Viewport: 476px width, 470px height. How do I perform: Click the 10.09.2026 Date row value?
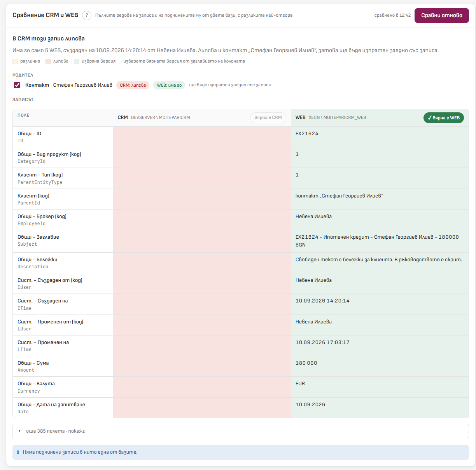[310, 405]
